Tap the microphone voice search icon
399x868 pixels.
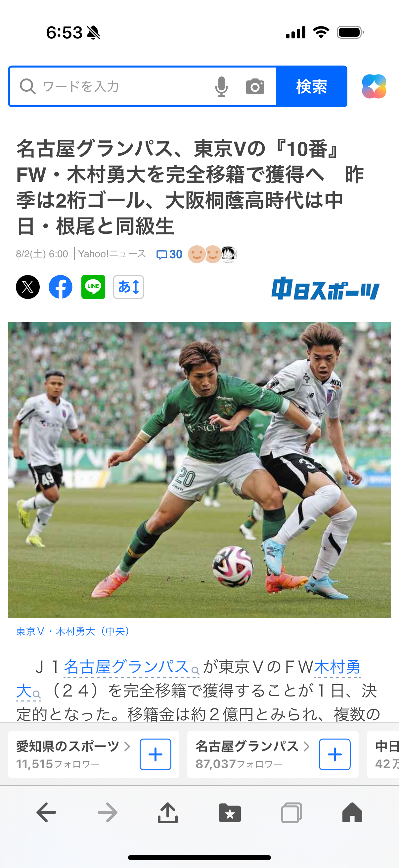click(221, 87)
